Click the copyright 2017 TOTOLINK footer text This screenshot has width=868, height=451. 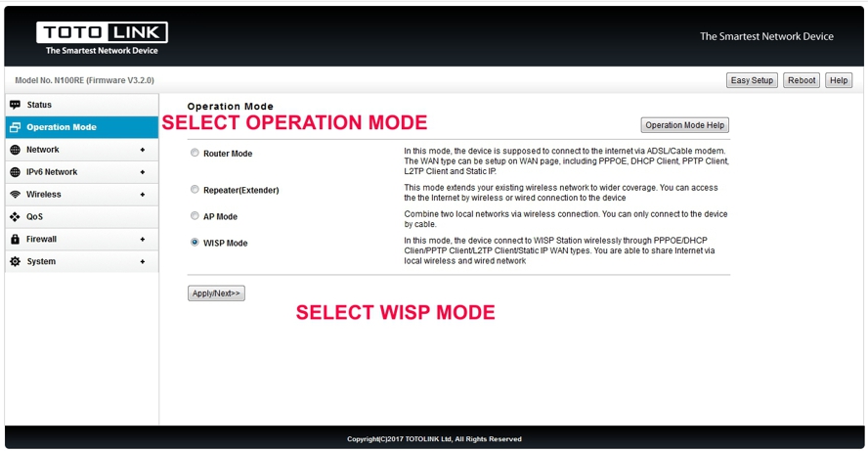434,439
